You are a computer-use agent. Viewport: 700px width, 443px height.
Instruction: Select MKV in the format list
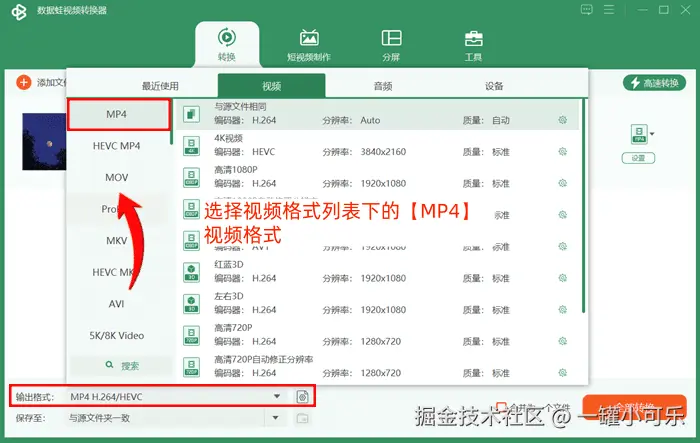pos(117,241)
